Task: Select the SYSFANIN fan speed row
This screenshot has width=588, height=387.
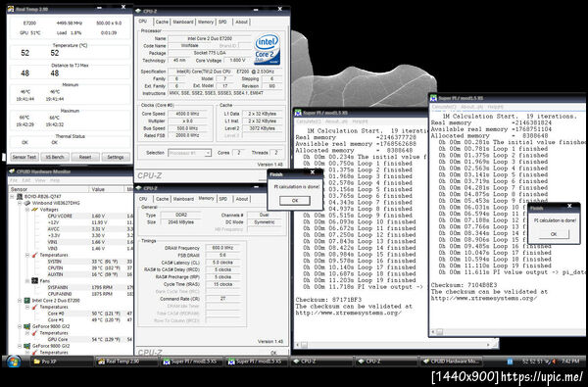Action: (72, 287)
